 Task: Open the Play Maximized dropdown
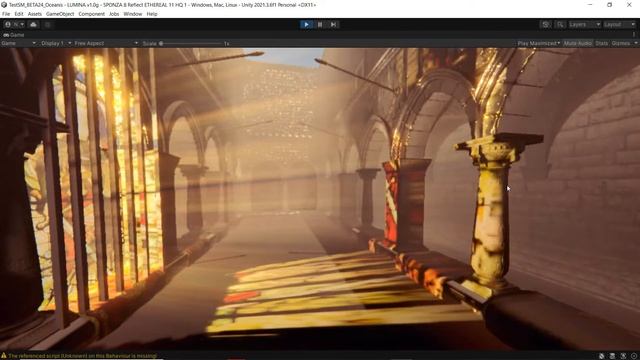[538, 43]
